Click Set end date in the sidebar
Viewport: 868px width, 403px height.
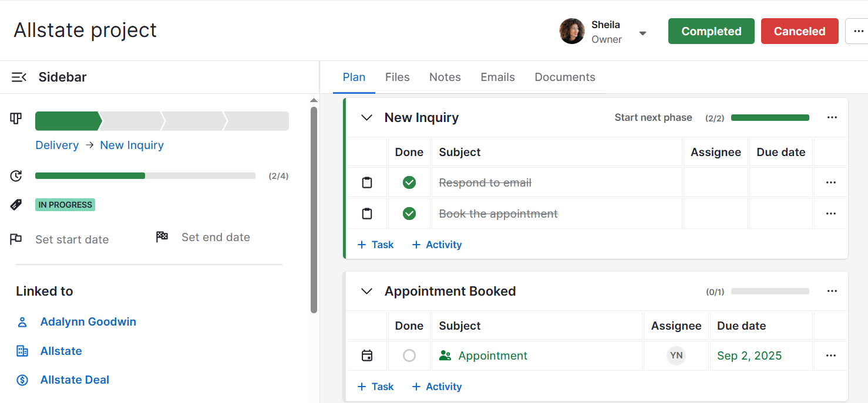(216, 237)
